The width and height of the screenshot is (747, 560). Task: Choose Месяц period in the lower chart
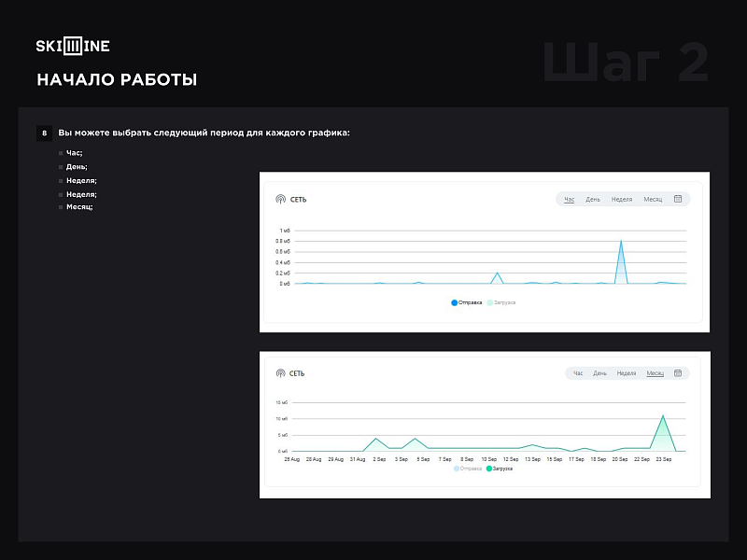tap(655, 373)
